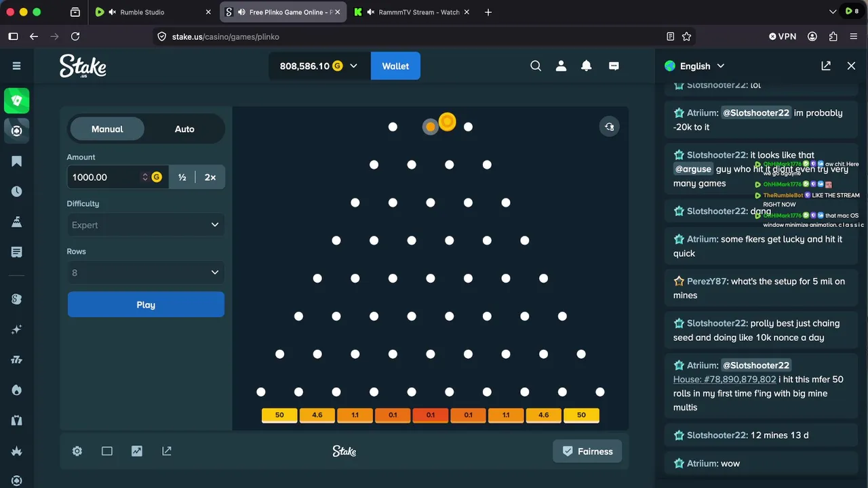
Task: Open the English language dropdown
Action: tap(695, 66)
